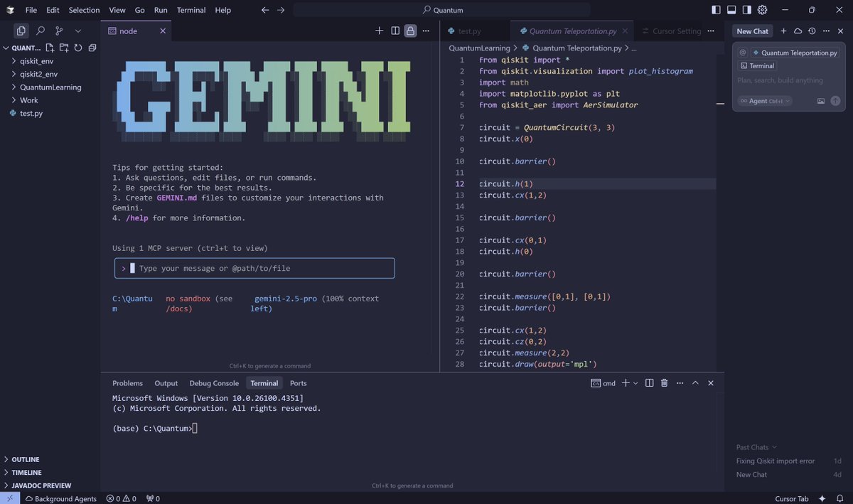
Task: Open the Agent mode dropdown
Action: click(765, 101)
